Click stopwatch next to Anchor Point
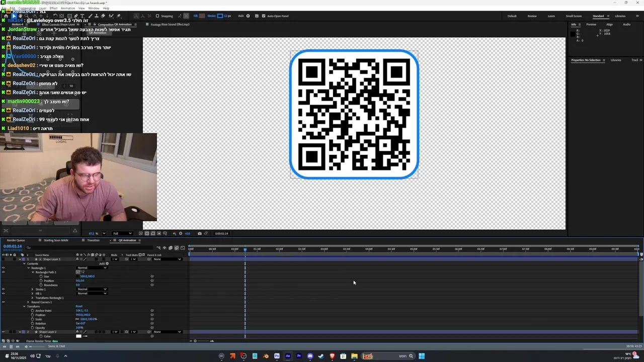644x362 pixels. pyautogui.click(x=32, y=311)
